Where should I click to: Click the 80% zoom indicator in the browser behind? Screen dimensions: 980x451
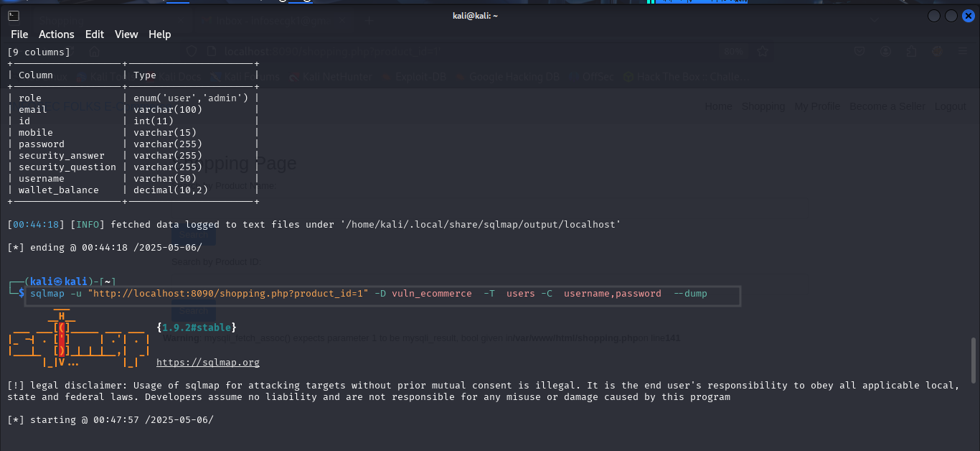[733, 52]
